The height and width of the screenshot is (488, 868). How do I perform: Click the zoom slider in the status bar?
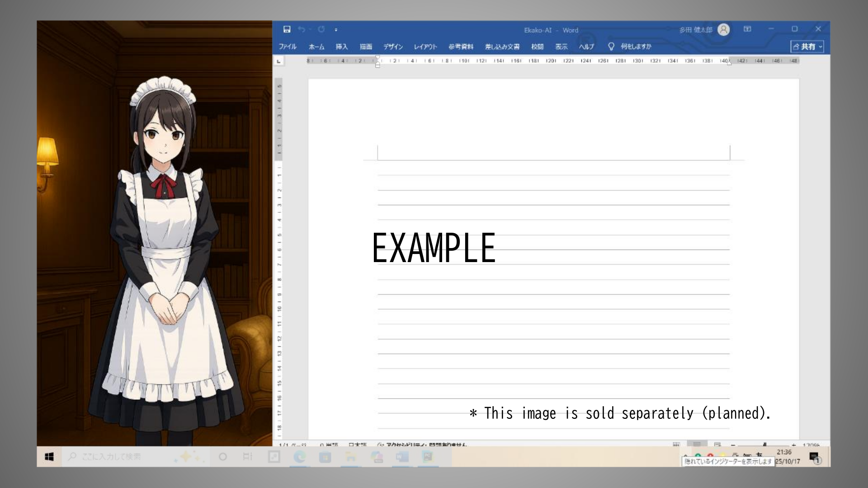pyautogui.click(x=764, y=445)
